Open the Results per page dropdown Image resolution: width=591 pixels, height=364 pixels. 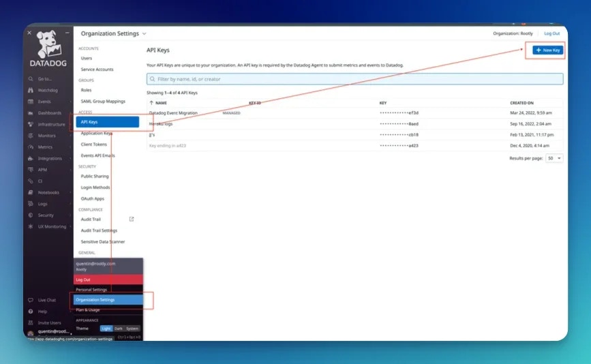tap(554, 158)
